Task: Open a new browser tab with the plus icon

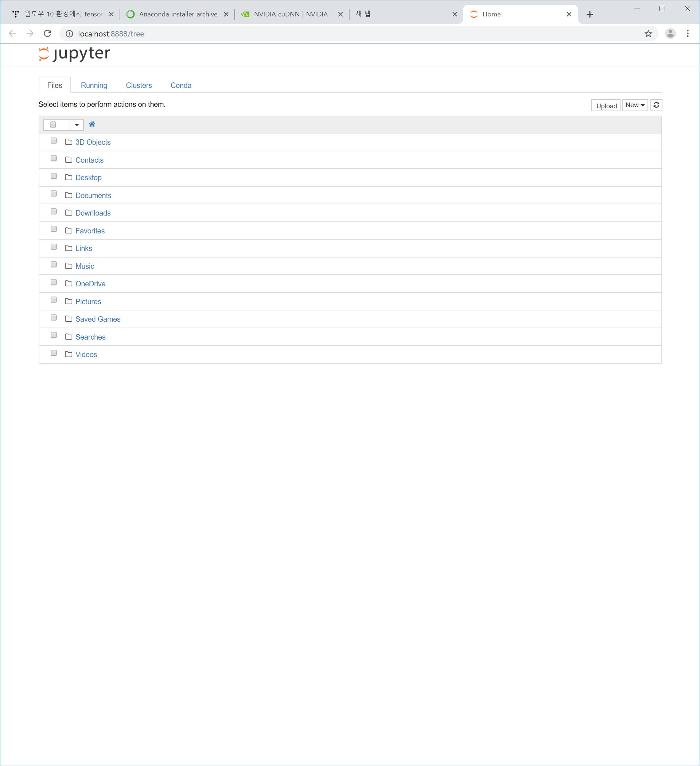Action: tap(590, 15)
